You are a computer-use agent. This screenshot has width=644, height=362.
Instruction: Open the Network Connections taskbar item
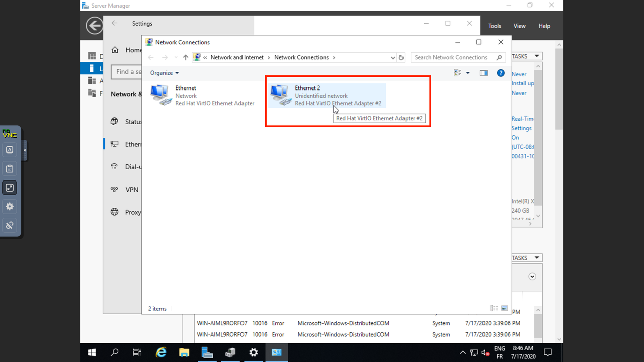pos(277,353)
